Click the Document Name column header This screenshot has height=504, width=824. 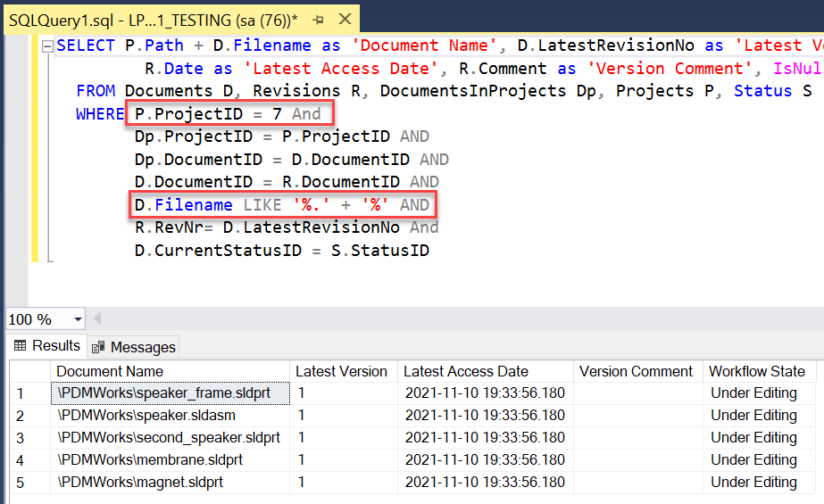click(110, 372)
